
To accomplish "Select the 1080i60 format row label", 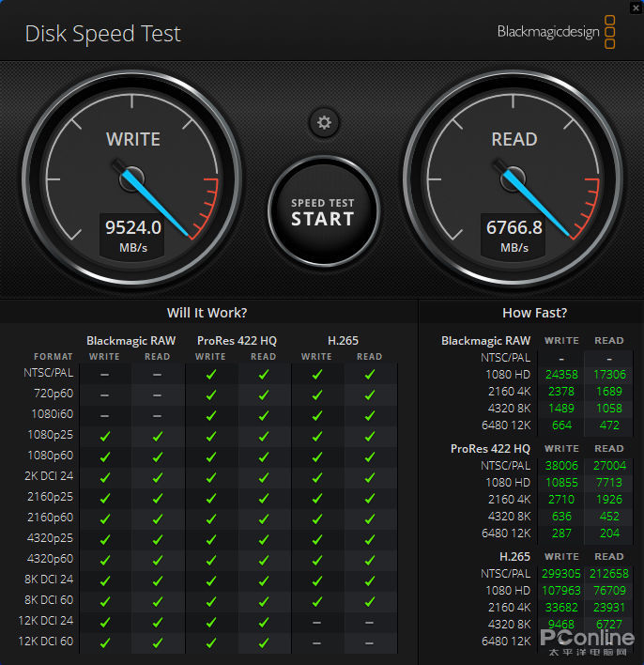I will click(x=53, y=414).
